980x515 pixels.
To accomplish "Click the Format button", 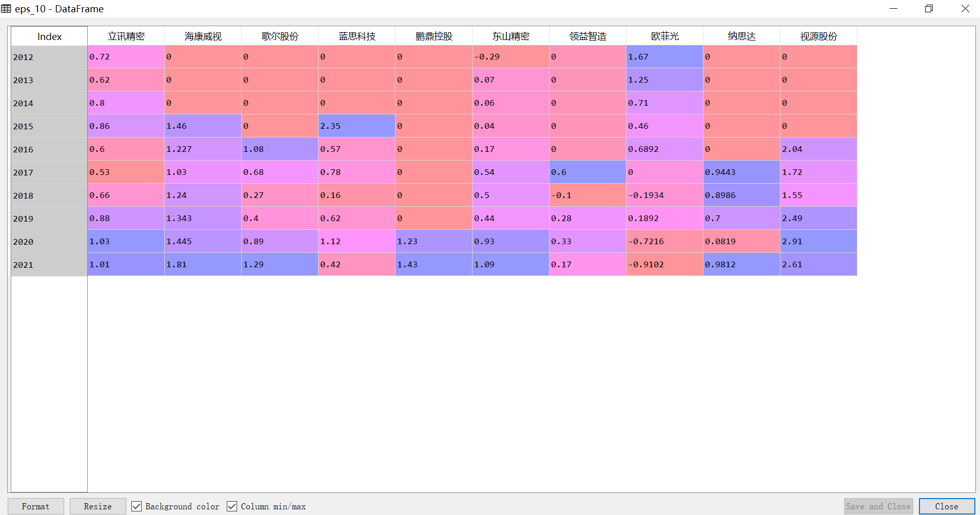I will click(35, 506).
